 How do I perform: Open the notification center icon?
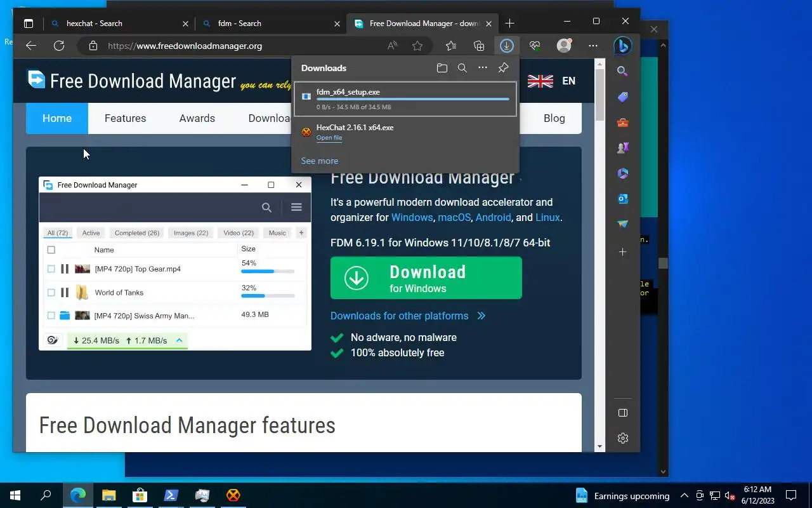791,495
